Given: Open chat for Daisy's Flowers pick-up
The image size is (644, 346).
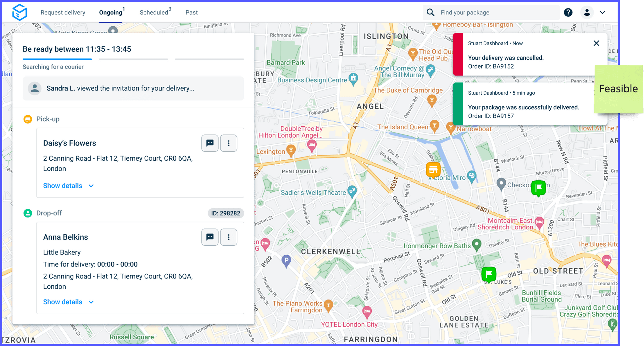Looking at the screenshot, I should point(210,143).
